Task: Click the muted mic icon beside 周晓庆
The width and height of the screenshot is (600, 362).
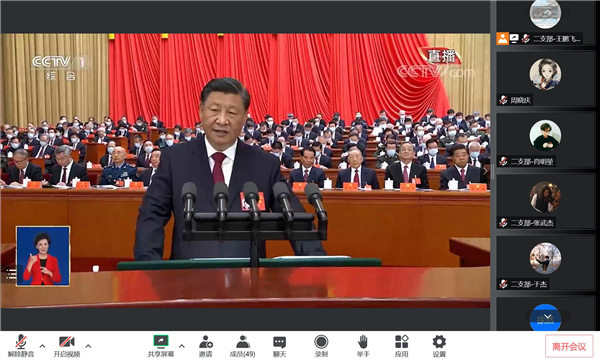Action: (x=503, y=100)
